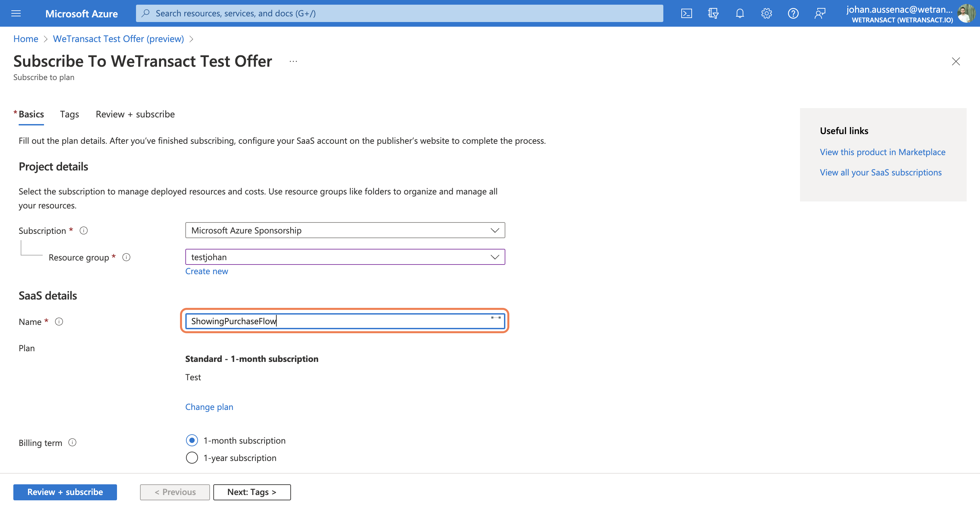This screenshot has height=511, width=980.
Task: Switch to the Basics tab
Action: click(x=31, y=114)
